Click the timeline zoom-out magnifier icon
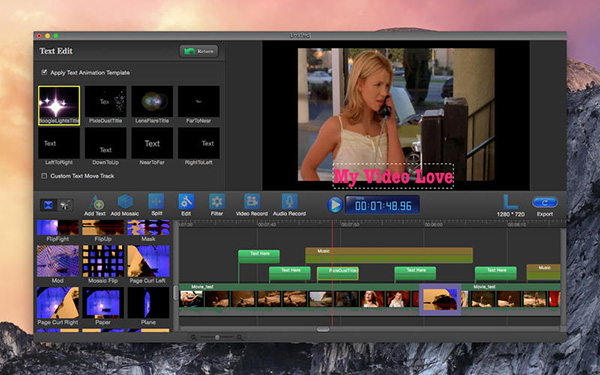 pyautogui.click(x=193, y=337)
